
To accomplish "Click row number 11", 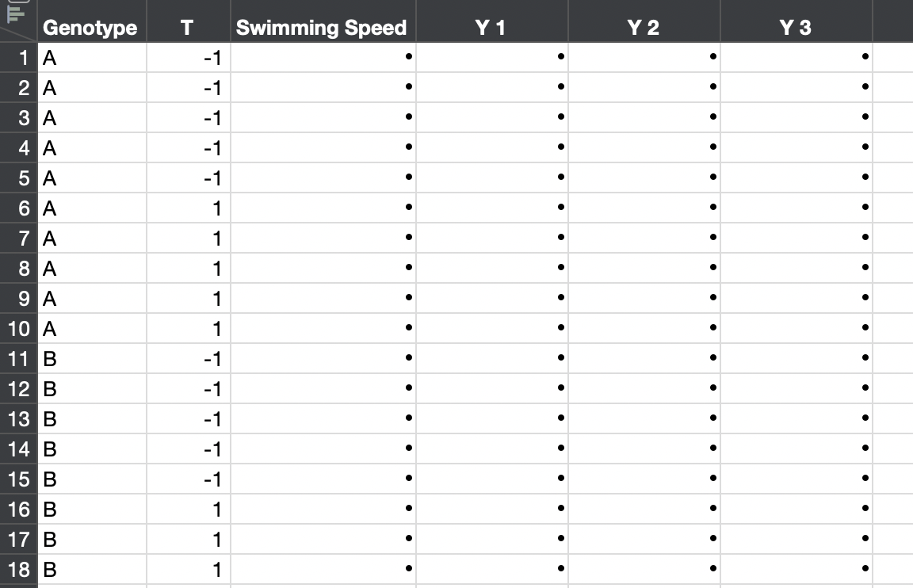I will click(x=18, y=359).
